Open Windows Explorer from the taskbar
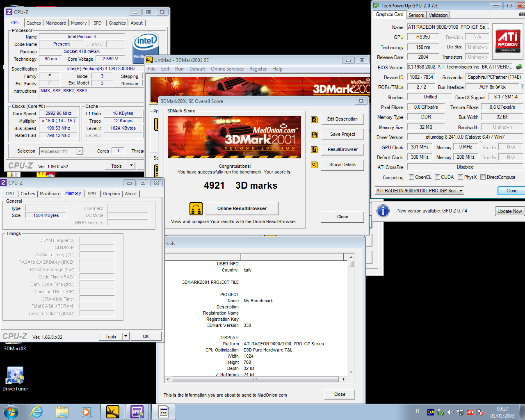 (x=62, y=412)
